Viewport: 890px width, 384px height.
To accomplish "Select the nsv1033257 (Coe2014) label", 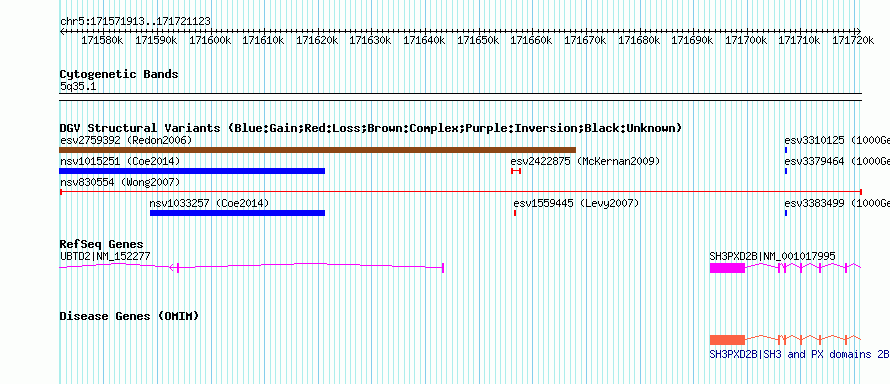I will [209, 203].
